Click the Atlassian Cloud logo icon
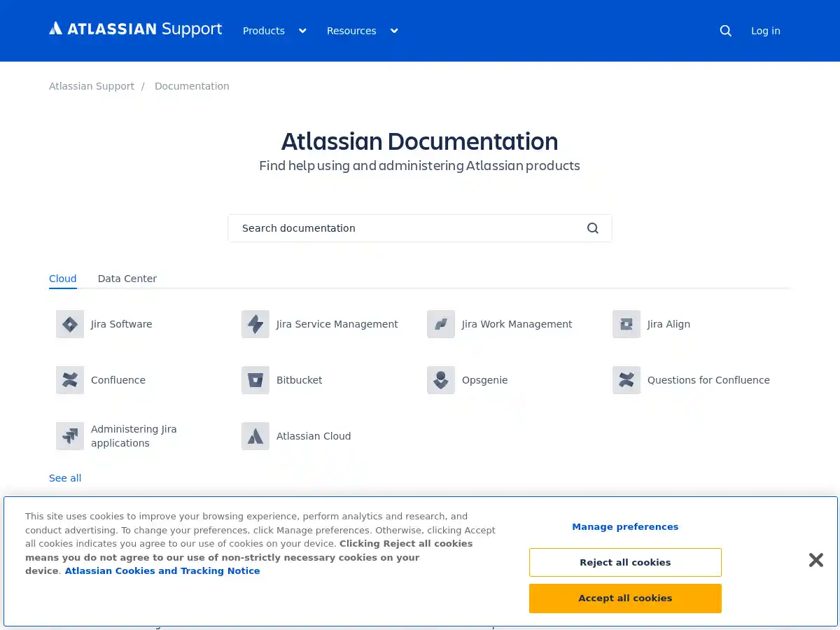This screenshot has height=630, width=840. [x=255, y=436]
